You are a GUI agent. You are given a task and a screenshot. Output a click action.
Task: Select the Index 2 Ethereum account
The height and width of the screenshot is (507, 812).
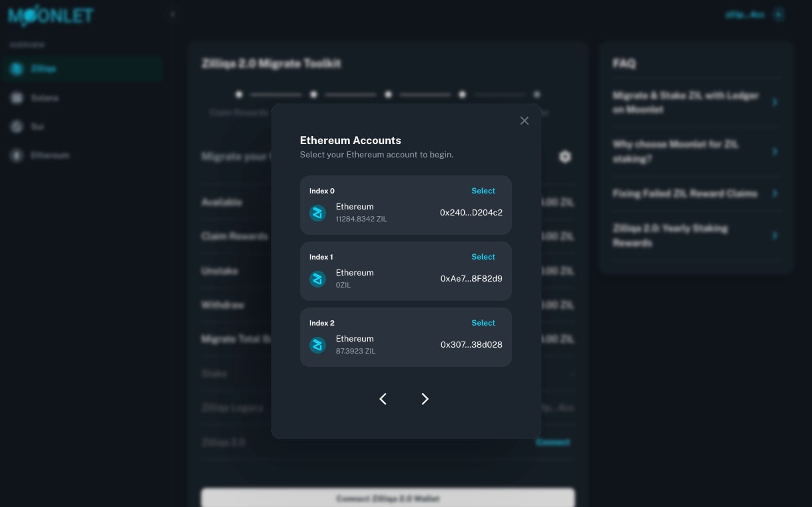coord(483,323)
